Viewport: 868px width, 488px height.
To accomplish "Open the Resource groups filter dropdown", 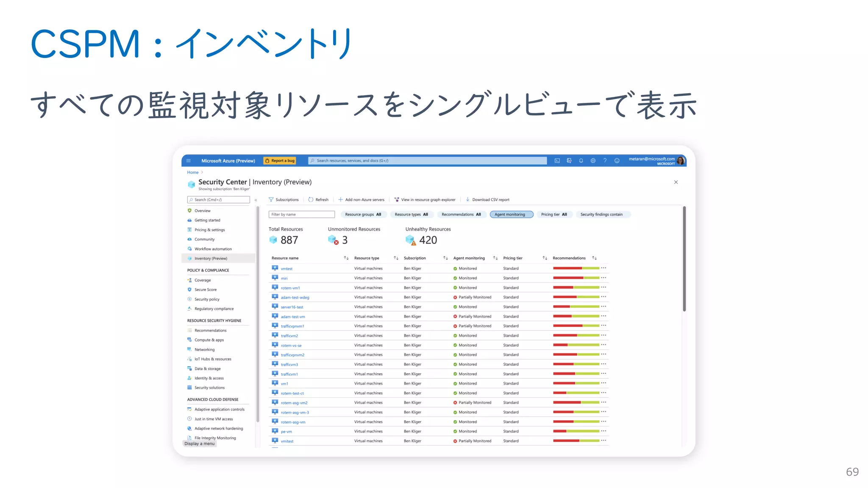I will click(x=363, y=214).
